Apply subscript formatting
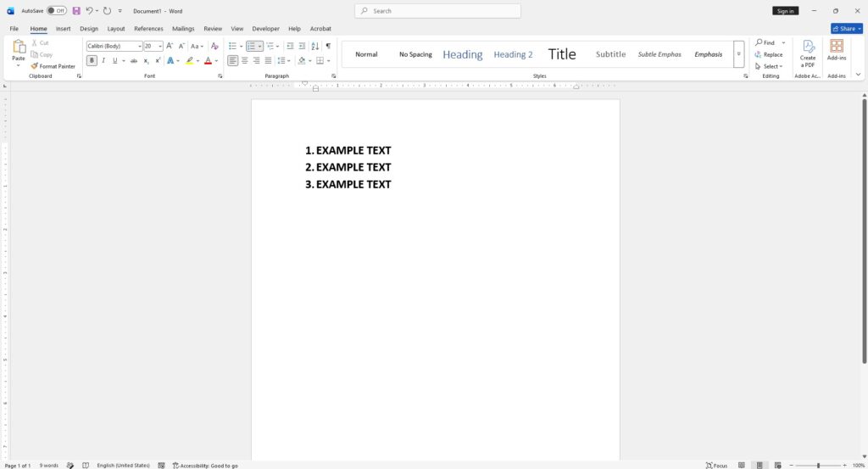 (146, 61)
